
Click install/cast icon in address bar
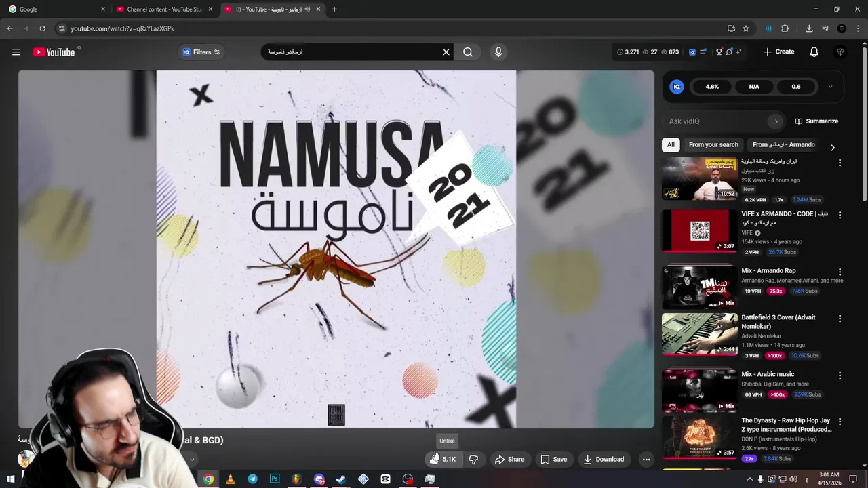(x=731, y=28)
